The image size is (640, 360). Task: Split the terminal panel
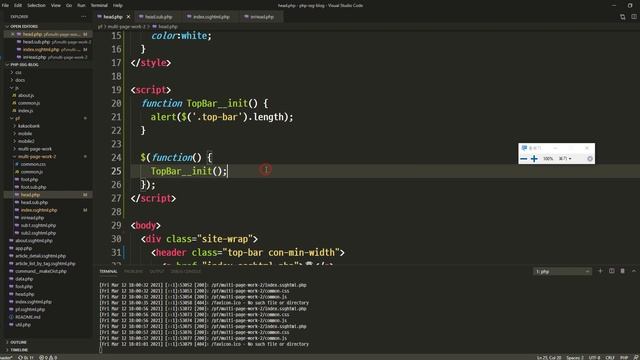(x=611, y=271)
